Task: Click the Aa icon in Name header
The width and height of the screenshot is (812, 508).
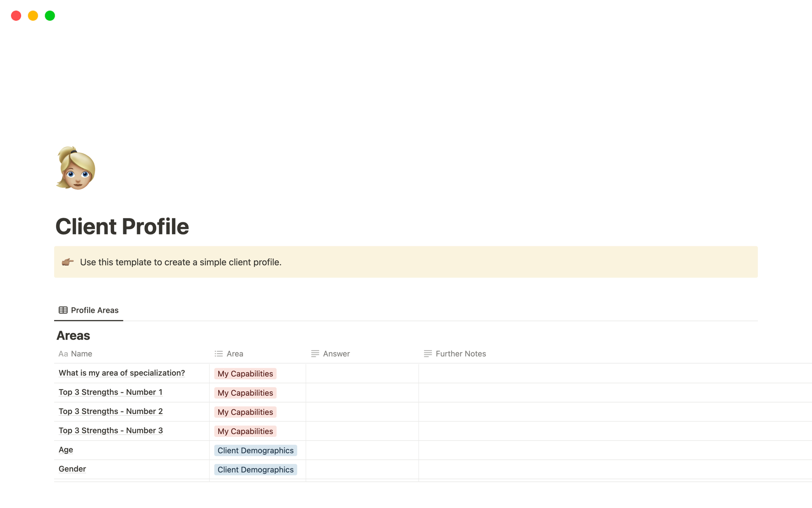Action: [63, 354]
